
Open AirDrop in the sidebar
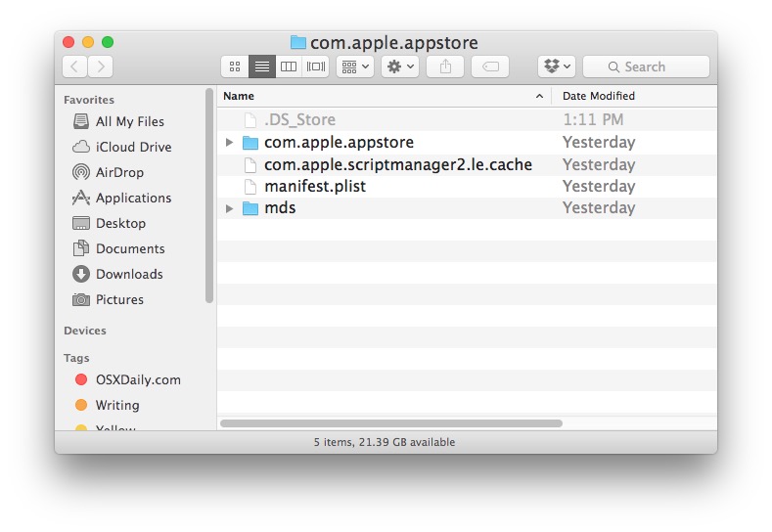pyautogui.click(x=118, y=172)
